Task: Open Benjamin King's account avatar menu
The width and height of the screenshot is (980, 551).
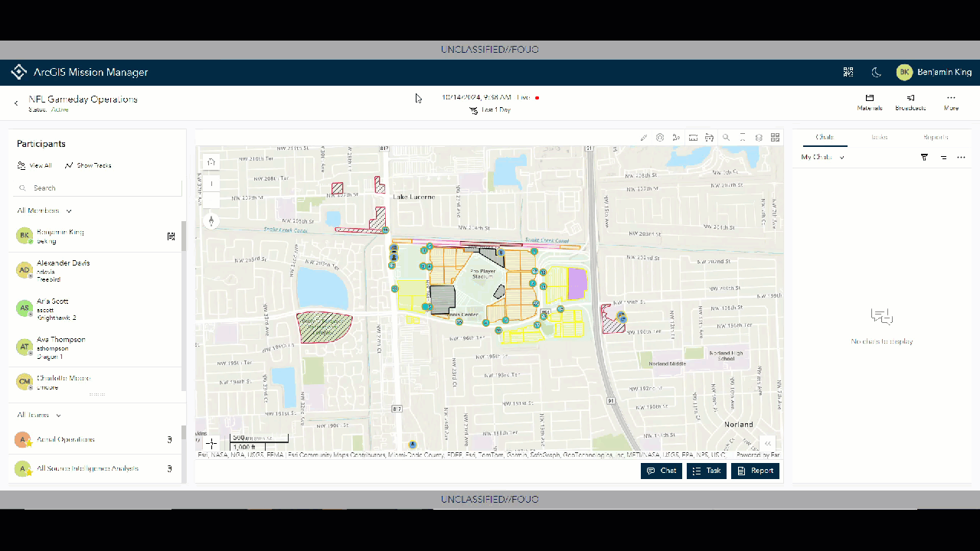Action: [904, 72]
